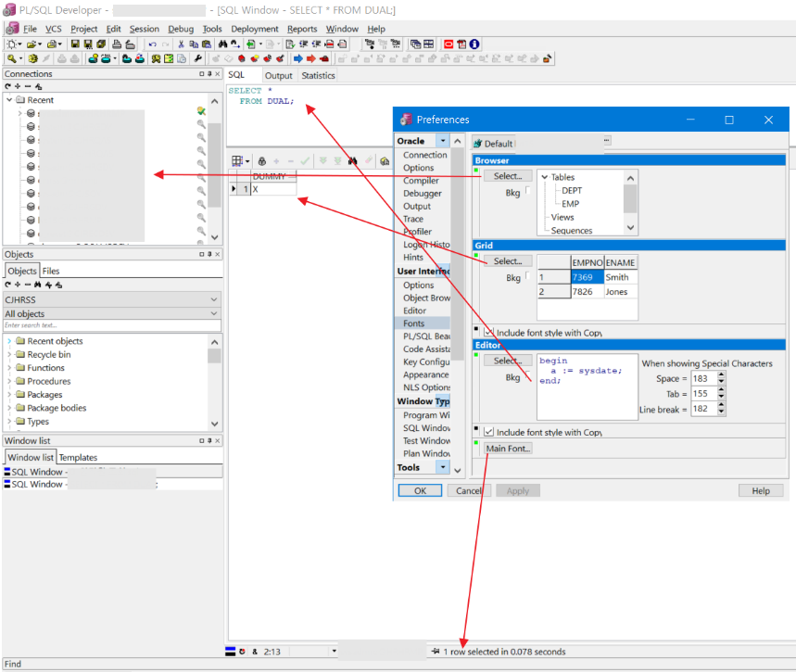The image size is (796, 672).
Task: Expand the Procedures folder
Action: click(x=9, y=381)
